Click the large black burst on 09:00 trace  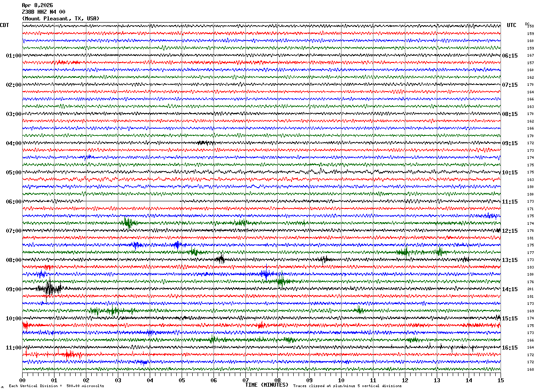click(49, 289)
